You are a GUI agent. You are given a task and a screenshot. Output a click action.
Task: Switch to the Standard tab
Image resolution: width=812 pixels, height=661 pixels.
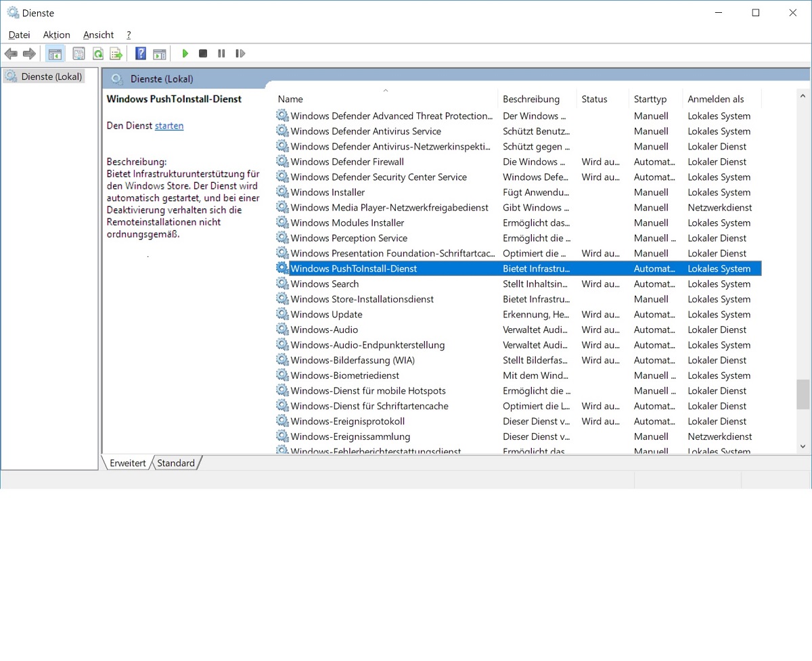(176, 463)
